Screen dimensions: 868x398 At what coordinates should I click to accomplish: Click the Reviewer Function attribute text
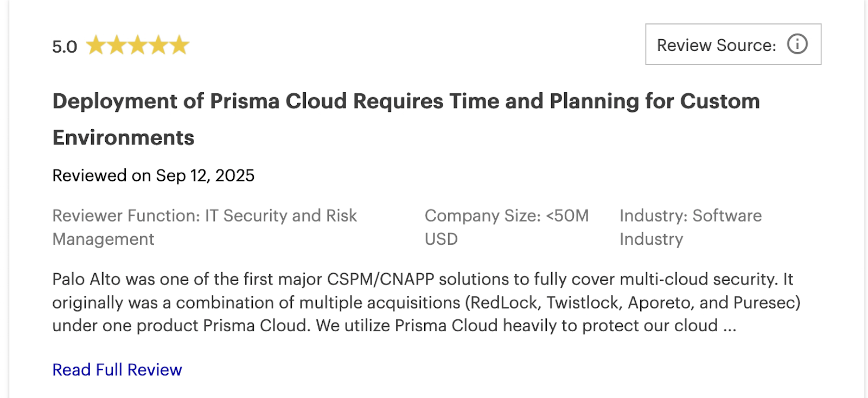point(205,227)
